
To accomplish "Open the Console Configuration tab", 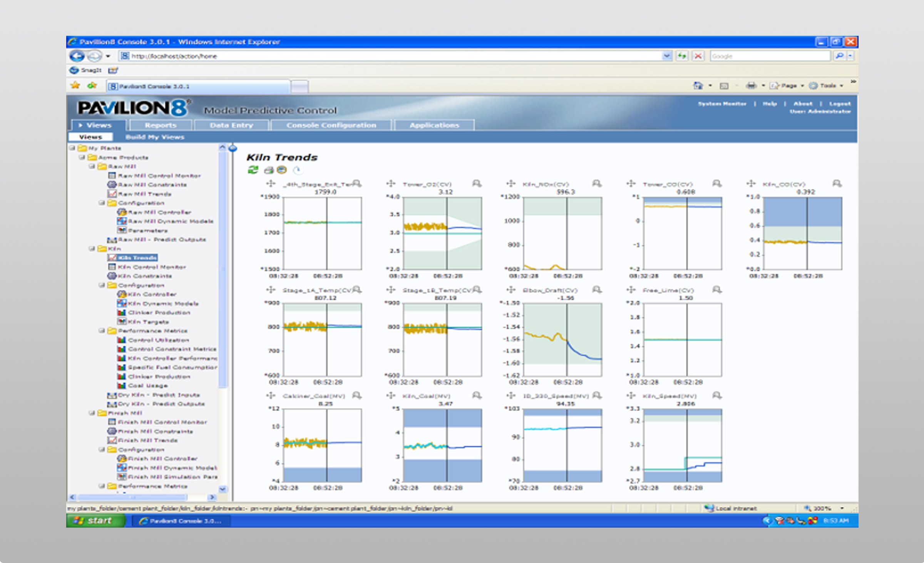I will 331,125.
